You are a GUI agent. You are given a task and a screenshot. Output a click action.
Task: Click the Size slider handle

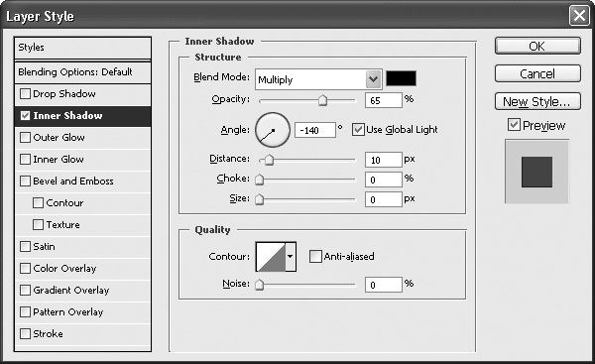point(259,199)
